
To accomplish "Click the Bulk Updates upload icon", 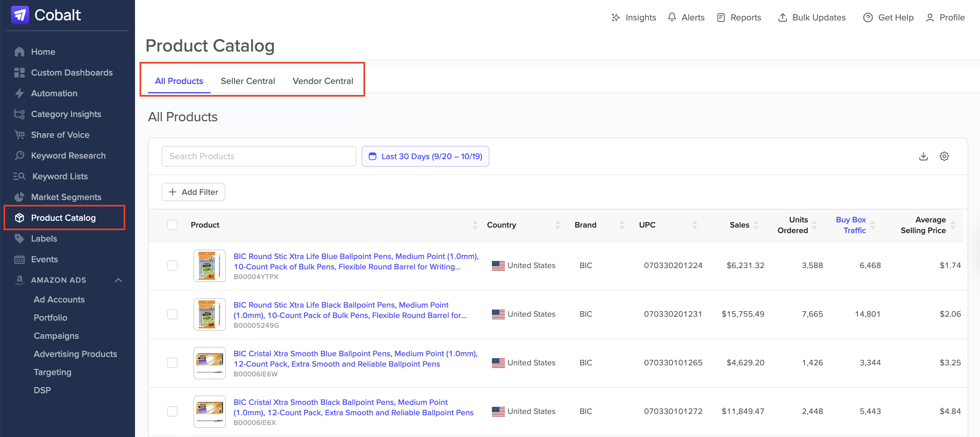I will click(782, 18).
